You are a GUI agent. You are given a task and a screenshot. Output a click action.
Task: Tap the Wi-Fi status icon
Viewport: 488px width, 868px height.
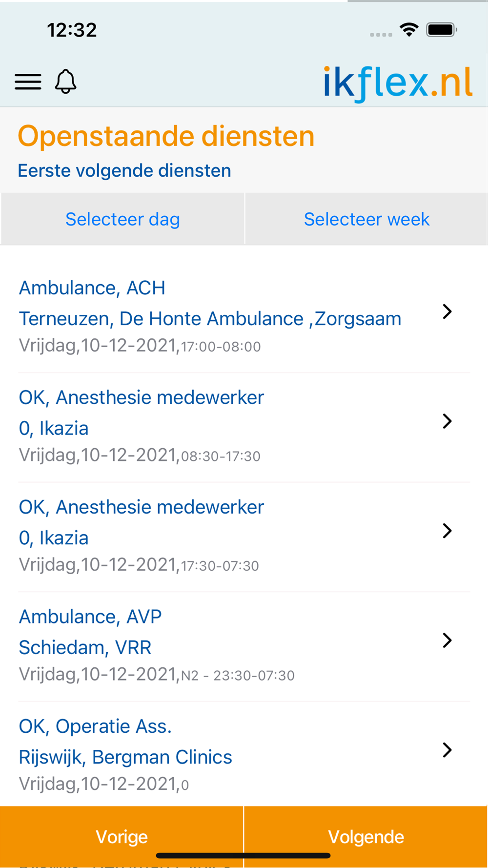[x=409, y=30]
